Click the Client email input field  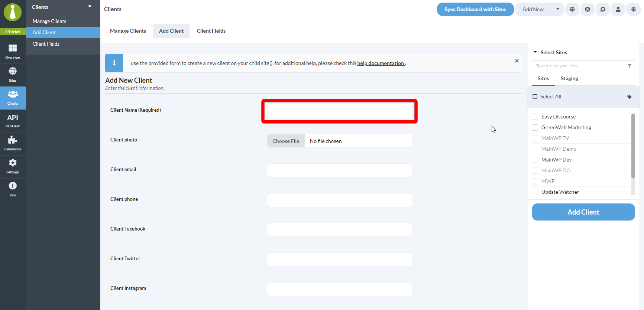[340, 170]
